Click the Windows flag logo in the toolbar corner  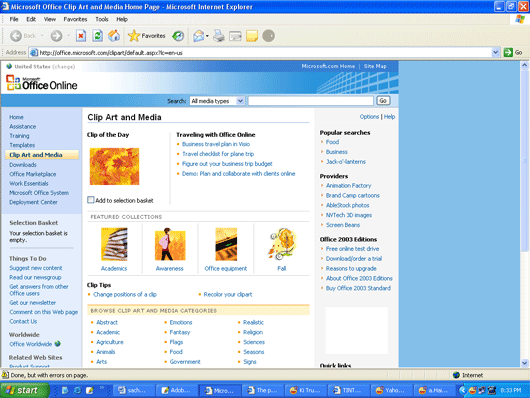tap(520, 19)
